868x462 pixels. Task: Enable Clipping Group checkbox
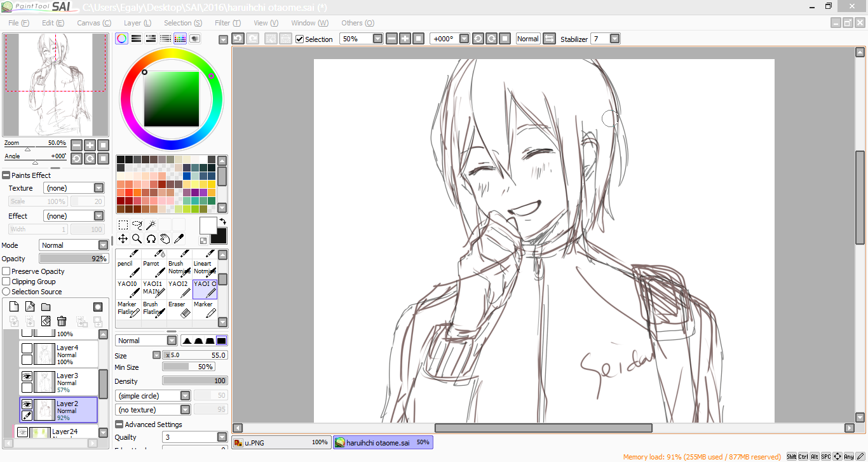(6, 282)
